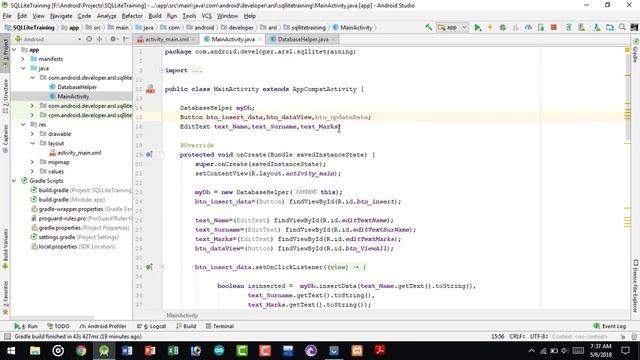Collapse the app module tree node
640x360 pixels.
pyautogui.click(x=14, y=49)
